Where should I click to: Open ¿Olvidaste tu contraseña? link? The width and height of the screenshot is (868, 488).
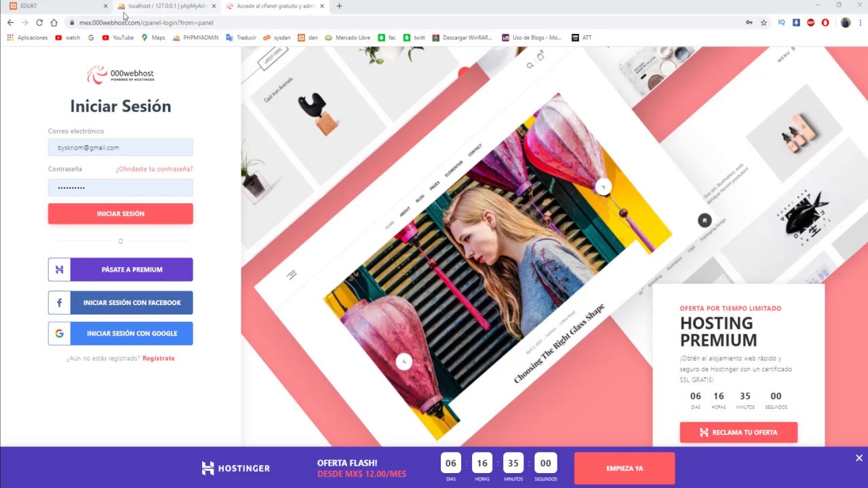tap(154, 169)
